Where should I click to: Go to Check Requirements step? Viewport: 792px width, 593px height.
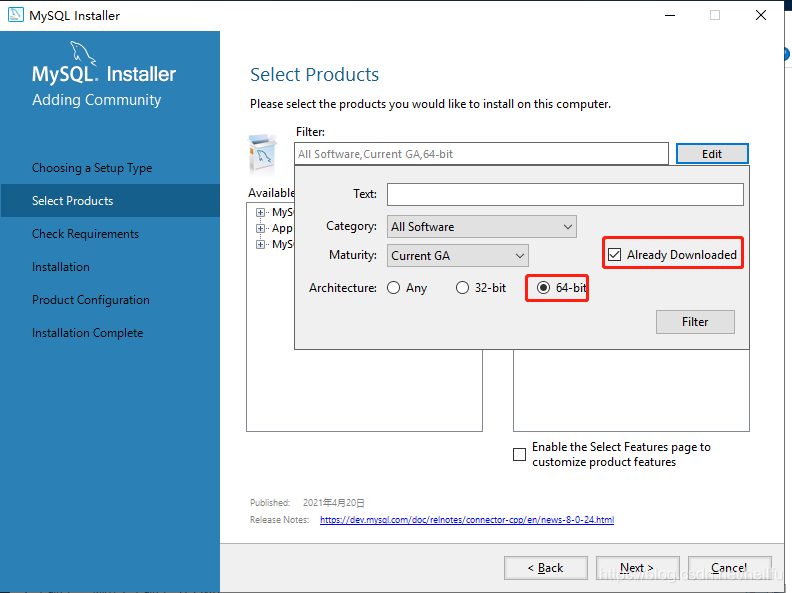pyautogui.click(x=85, y=234)
